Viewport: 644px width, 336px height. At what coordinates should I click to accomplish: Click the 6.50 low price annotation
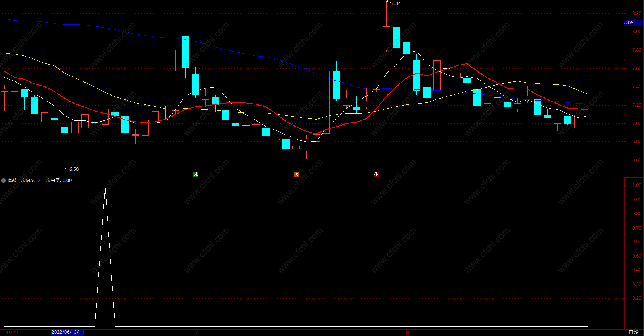tap(74, 169)
